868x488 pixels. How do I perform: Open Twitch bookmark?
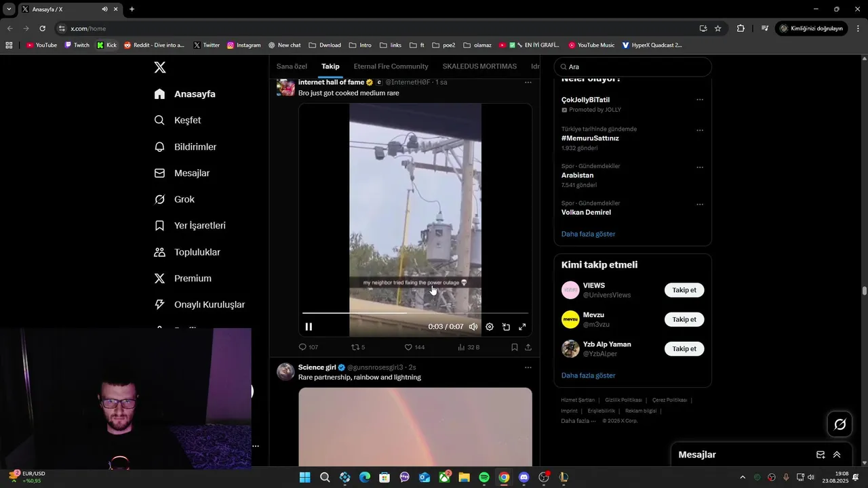(77, 45)
